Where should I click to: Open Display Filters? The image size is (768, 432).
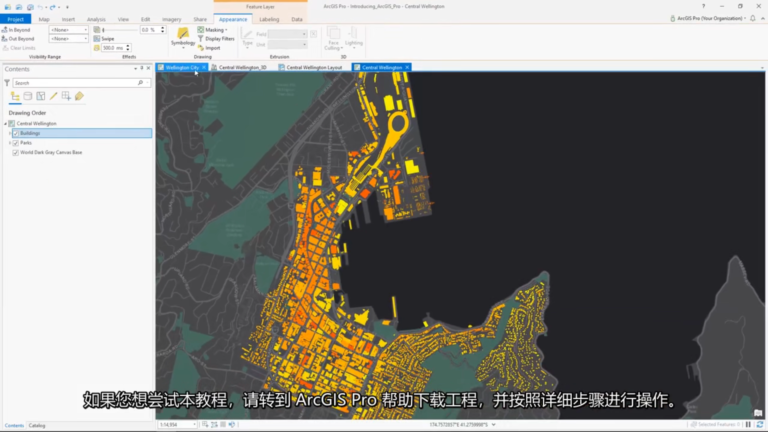pyautogui.click(x=216, y=39)
